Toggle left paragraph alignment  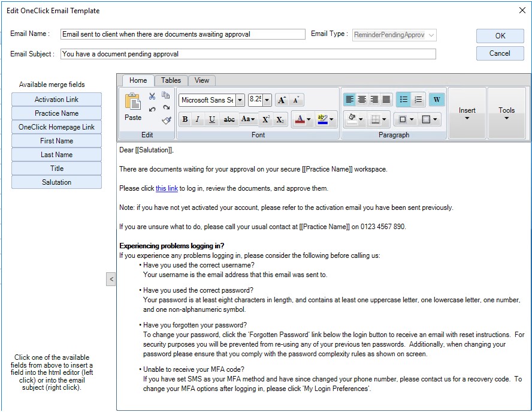(349, 100)
